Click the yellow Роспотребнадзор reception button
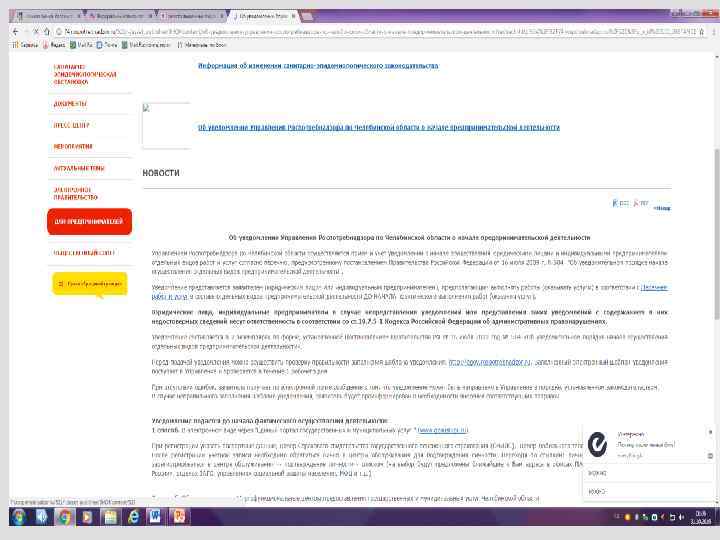The image size is (720, 540). coord(90,284)
